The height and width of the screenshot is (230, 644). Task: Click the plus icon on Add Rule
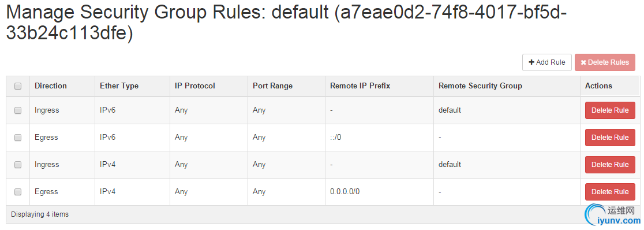[531, 62]
